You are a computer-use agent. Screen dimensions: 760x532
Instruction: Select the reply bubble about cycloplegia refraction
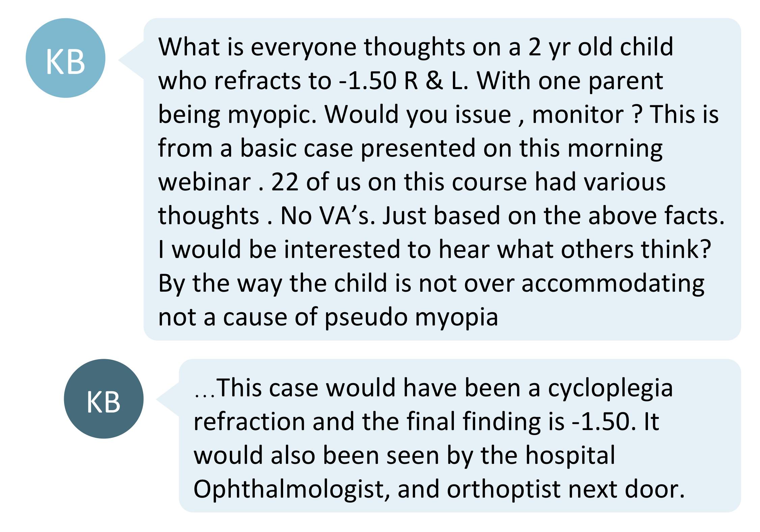click(x=460, y=435)
